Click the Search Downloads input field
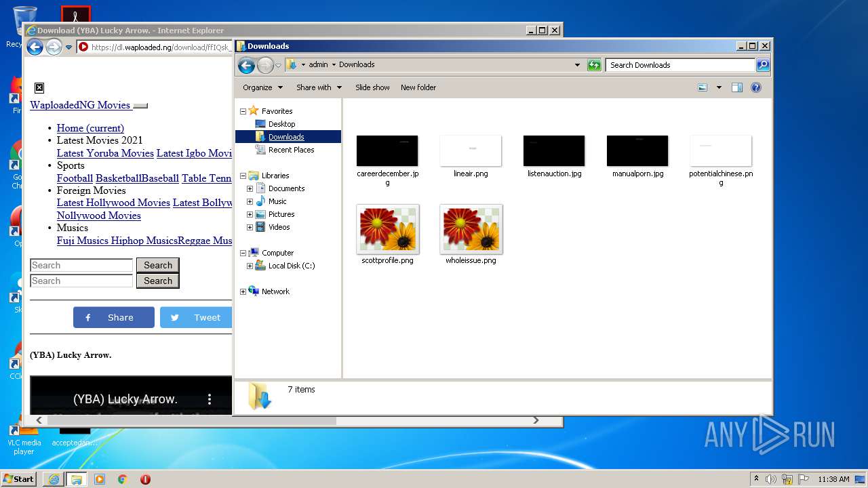Viewport: 868px width, 488px height. pos(680,65)
